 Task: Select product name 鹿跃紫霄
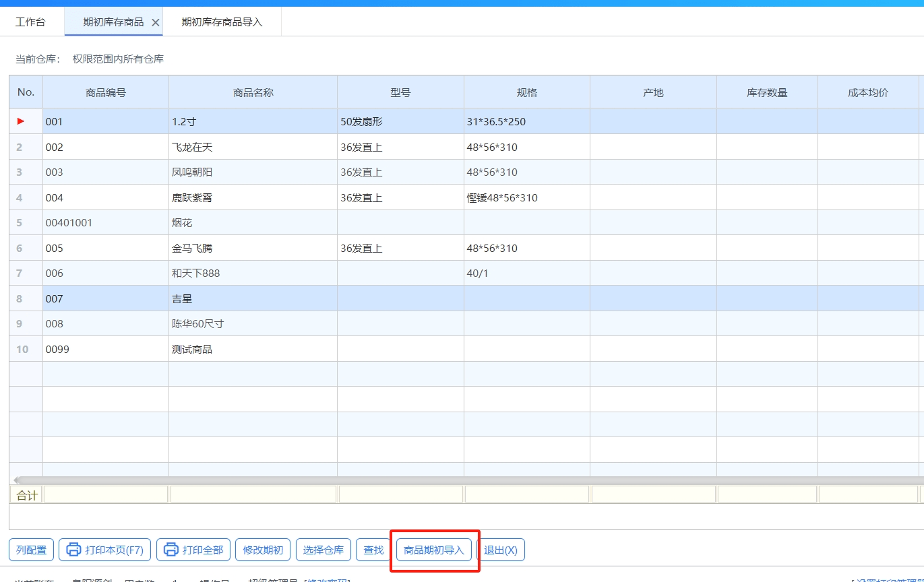coord(253,197)
